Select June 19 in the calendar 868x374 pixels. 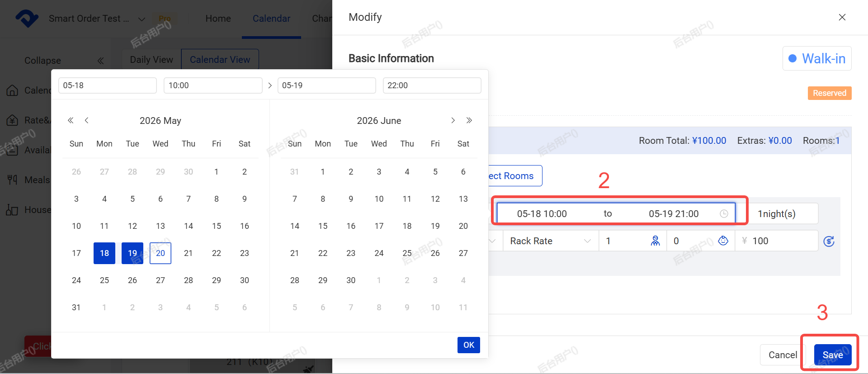[435, 226]
